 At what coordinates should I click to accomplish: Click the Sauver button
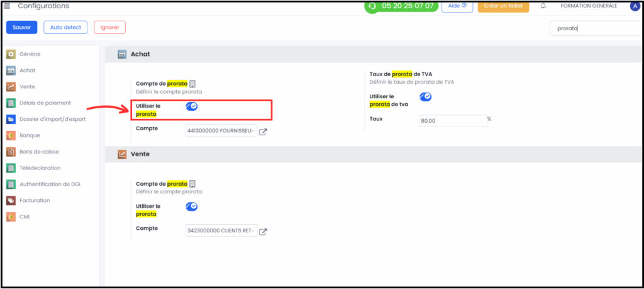pos(22,28)
